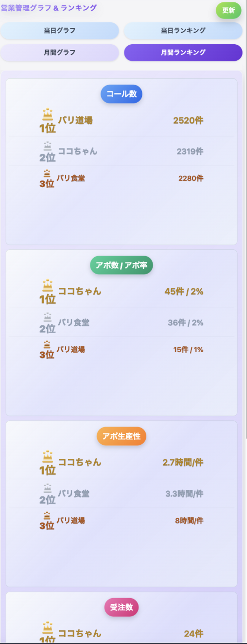Click the silver crown beside ココちゃん in コール数
The width and height of the screenshot is (247, 644).
pyautogui.click(x=47, y=146)
